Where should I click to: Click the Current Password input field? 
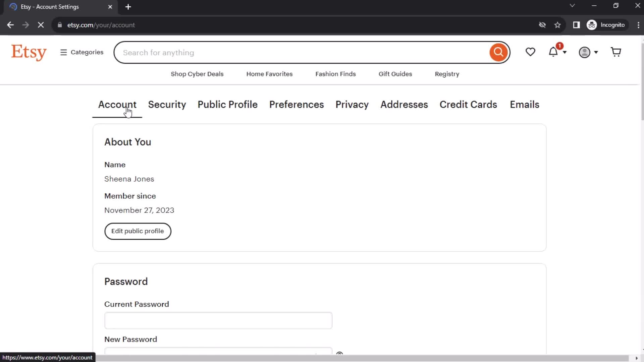(218, 321)
